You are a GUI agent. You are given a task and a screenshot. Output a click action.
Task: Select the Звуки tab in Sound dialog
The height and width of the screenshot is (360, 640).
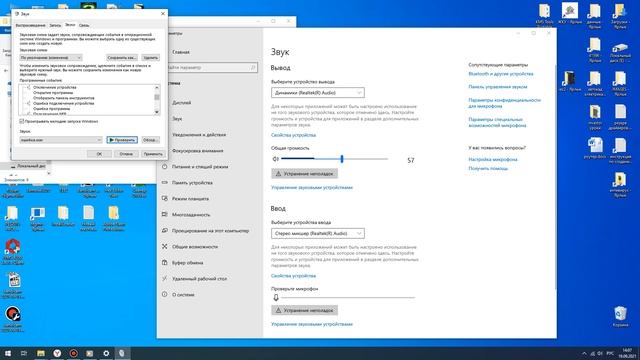pos(70,25)
